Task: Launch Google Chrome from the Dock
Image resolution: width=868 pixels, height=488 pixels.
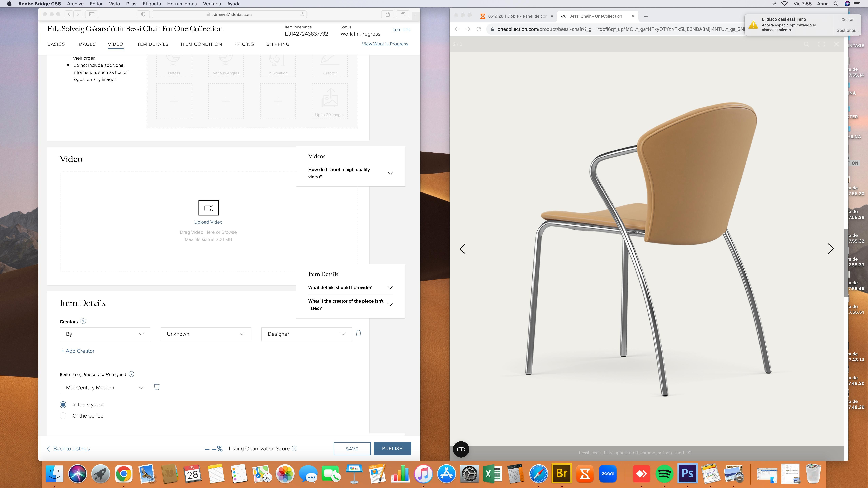Action: [x=124, y=474]
